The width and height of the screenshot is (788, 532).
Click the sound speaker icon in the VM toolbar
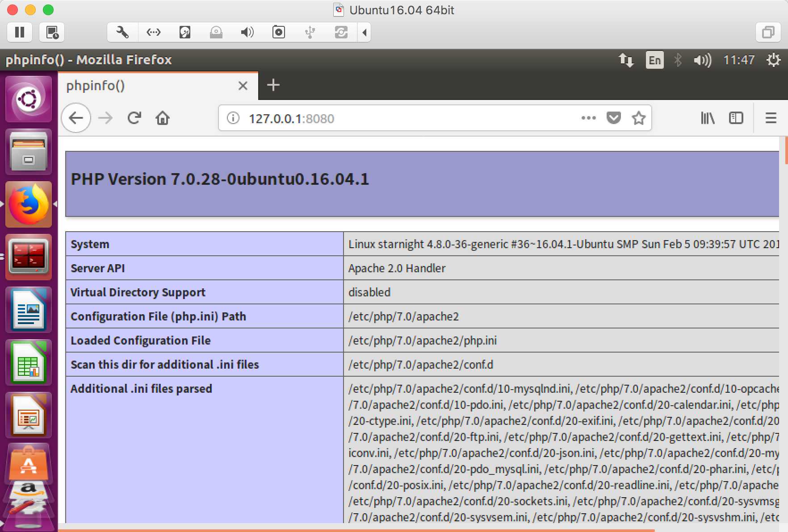point(247,32)
